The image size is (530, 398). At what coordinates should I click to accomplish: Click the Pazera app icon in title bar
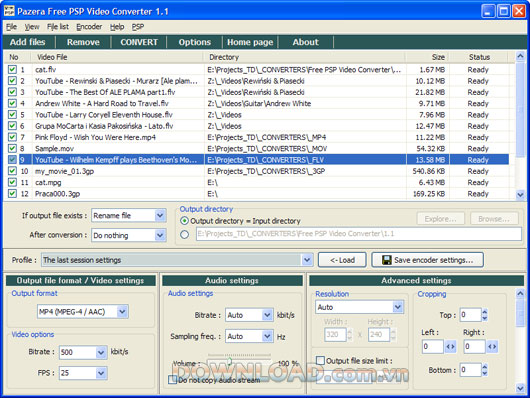click(x=9, y=11)
